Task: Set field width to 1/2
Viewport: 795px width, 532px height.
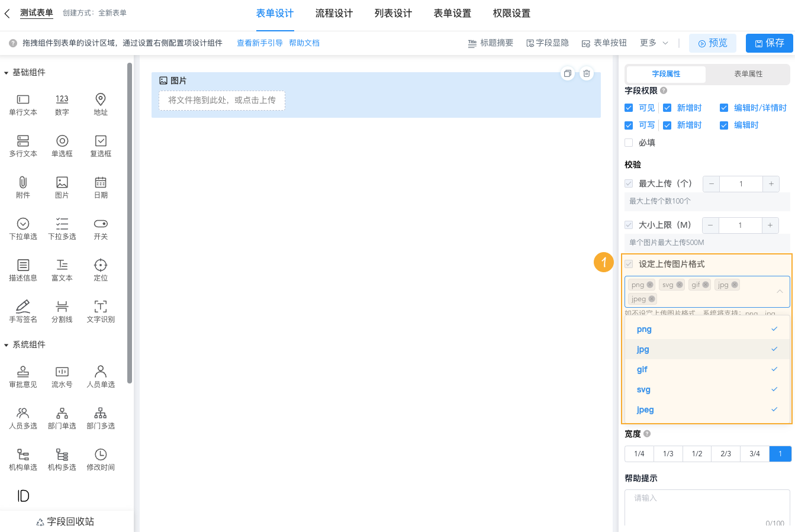Action: pyautogui.click(x=697, y=453)
